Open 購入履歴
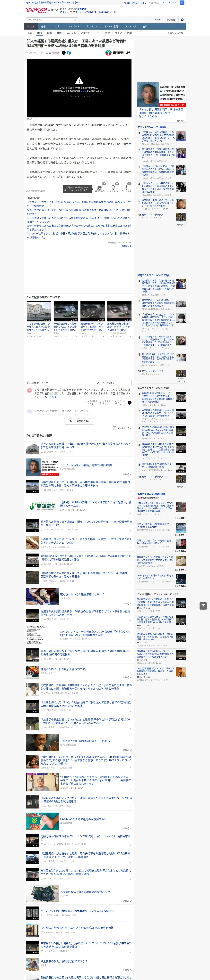Screen dimensions: 210x980 171,20
